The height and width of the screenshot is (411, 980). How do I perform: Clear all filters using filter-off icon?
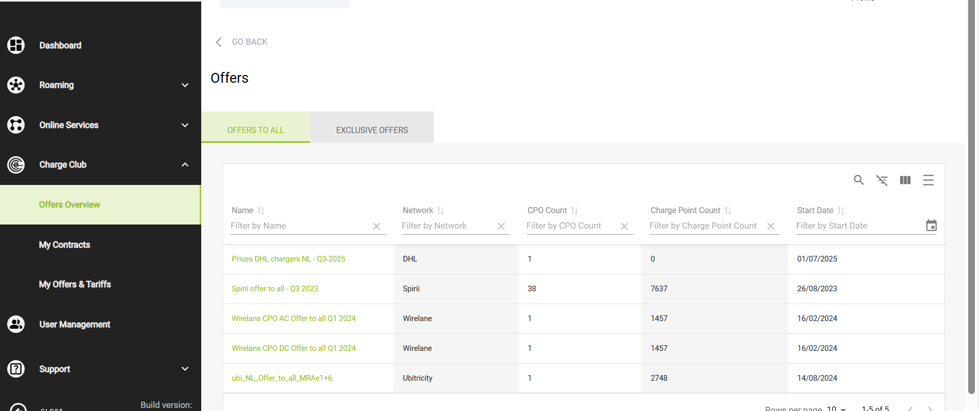coord(882,180)
